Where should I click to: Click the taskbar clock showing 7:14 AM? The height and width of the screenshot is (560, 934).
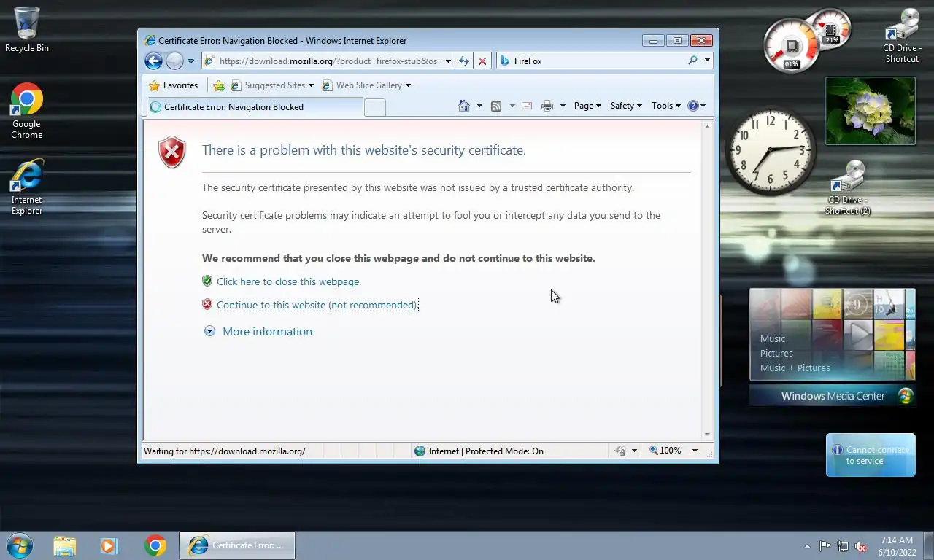click(x=897, y=546)
